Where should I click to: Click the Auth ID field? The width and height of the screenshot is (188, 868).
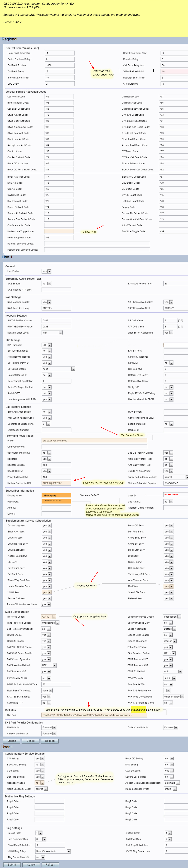(x=56, y=508)
